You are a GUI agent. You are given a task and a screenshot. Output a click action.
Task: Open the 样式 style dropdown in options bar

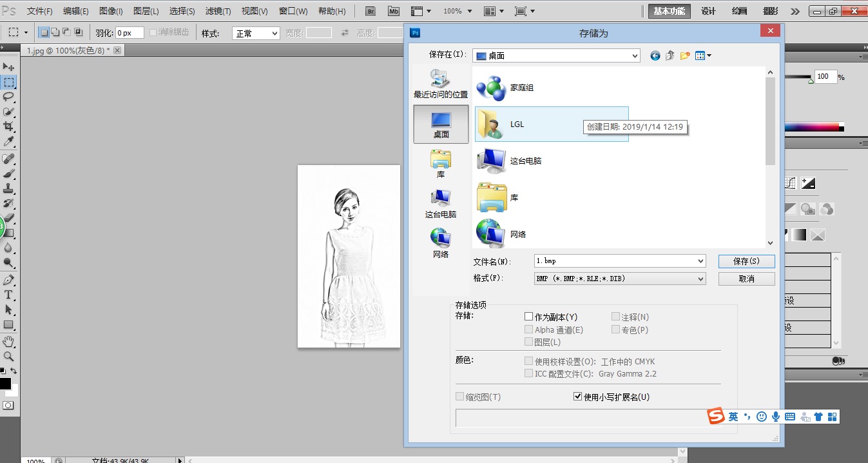256,33
